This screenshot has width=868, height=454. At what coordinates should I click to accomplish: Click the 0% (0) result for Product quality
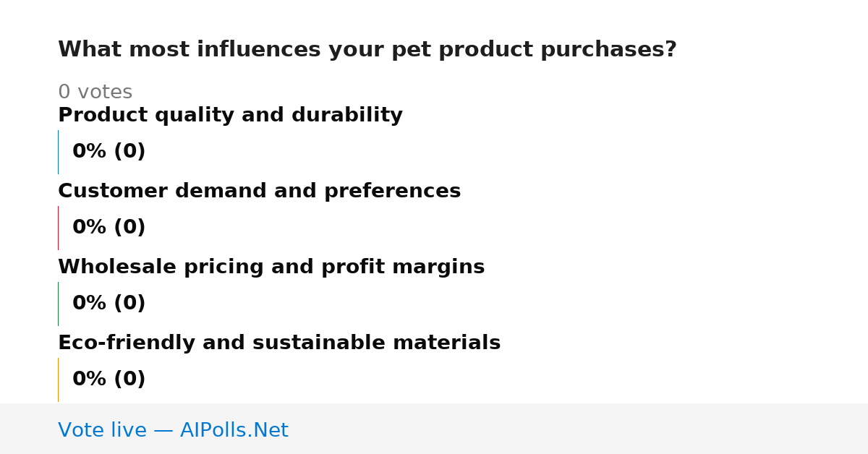(x=109, y=152)
